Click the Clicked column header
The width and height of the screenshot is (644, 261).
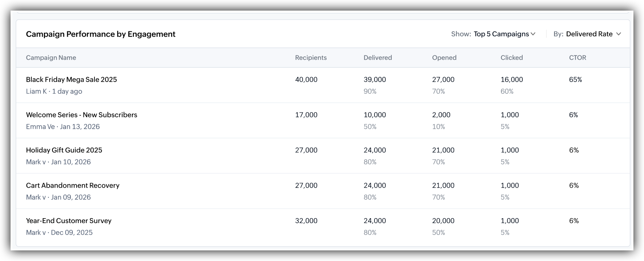click(512, 58)
